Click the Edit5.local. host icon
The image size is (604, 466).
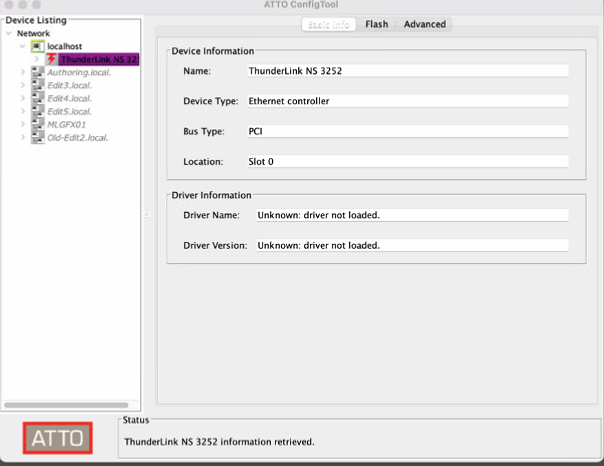coord(37,112)
